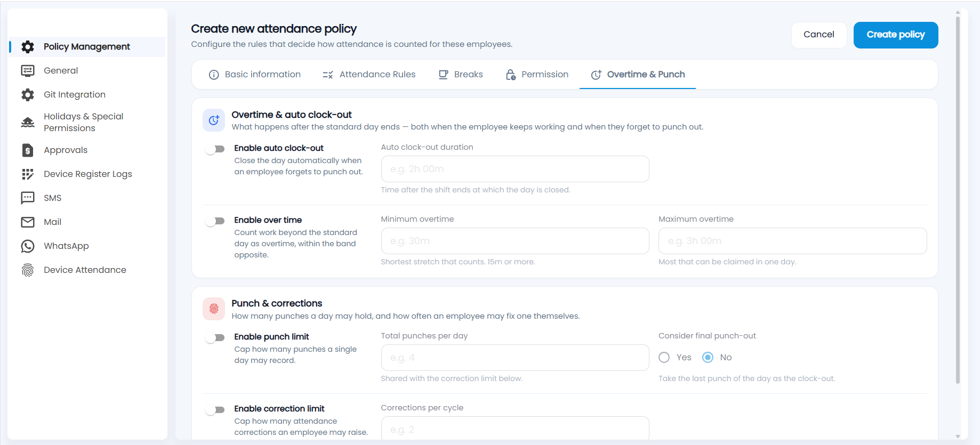Click the Permission lock icon
The width and height of the screenshot is (980, 445).
pyautogui.click(x=511, y=75)
